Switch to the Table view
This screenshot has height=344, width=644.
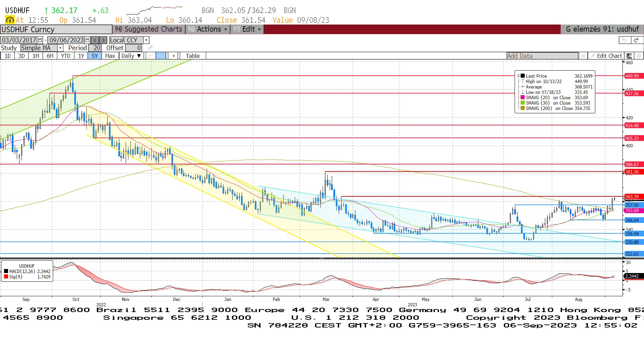[193, 56]
